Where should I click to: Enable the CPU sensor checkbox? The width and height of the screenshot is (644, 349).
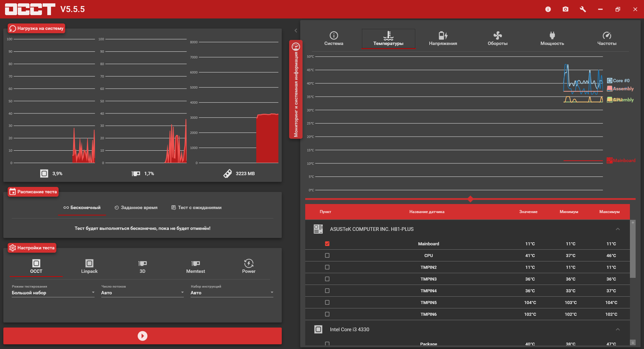[x=327, y=256]
